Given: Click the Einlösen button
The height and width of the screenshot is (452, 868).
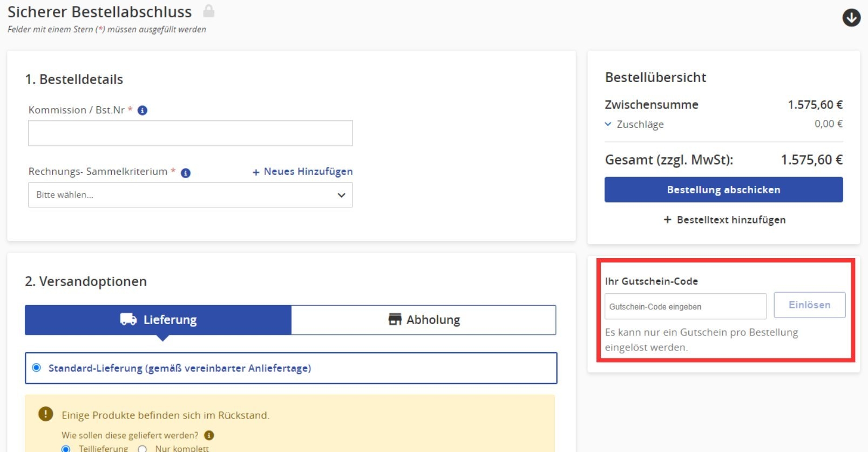Looking at the screenshot, I should [810, 305].
